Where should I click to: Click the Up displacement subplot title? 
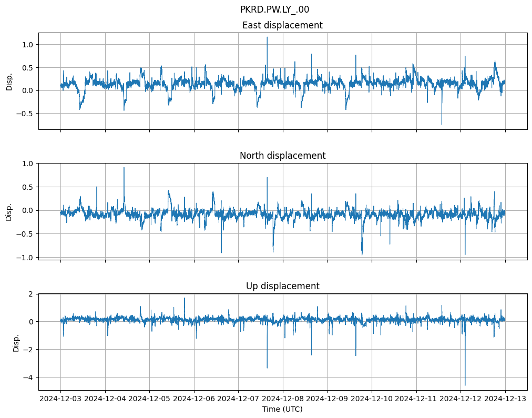pos(282,286)
